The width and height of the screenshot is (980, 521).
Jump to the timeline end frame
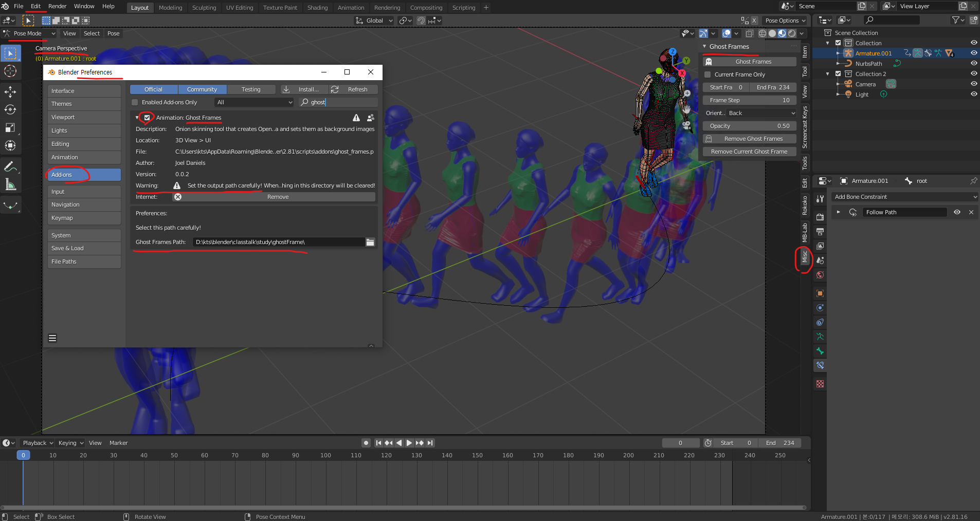pos(430,443)
